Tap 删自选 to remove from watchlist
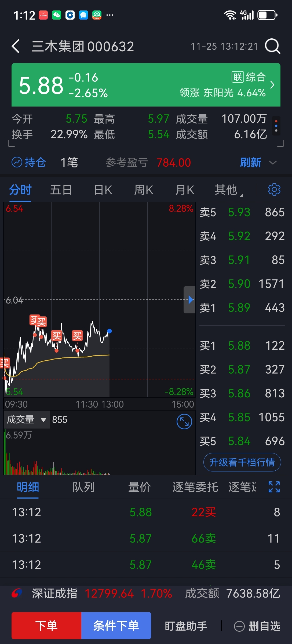The height and width of the screenshot is (644, 292). (x=257, y=626)
